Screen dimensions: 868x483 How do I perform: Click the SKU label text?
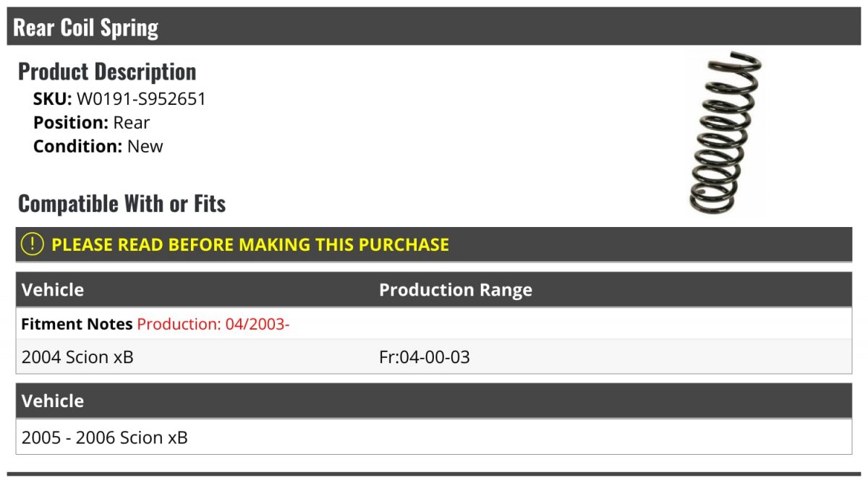53,99
